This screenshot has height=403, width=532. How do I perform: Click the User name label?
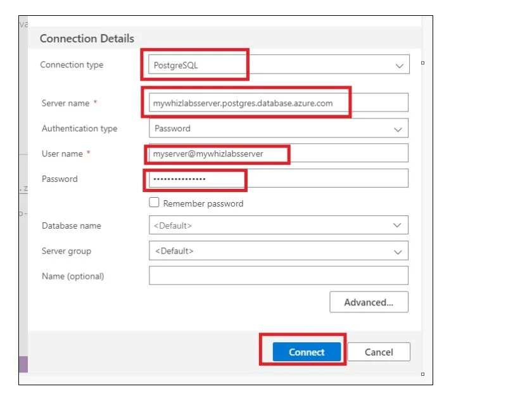62,153
